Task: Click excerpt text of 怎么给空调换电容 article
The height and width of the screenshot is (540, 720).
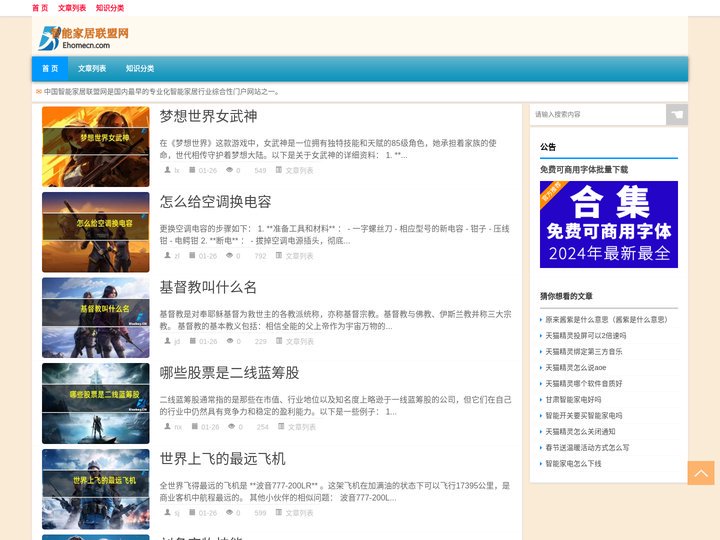Action: coord(335,235)
